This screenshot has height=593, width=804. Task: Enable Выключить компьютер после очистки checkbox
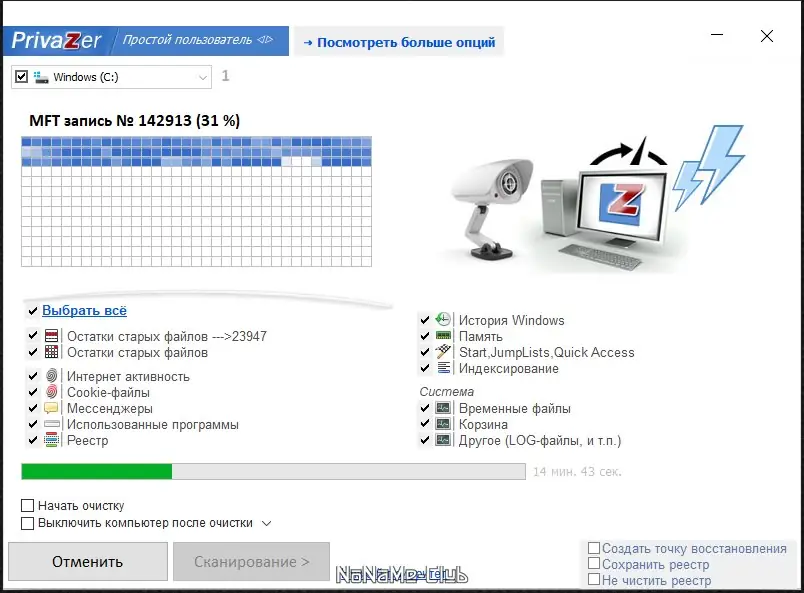click(x=27, y=523)
